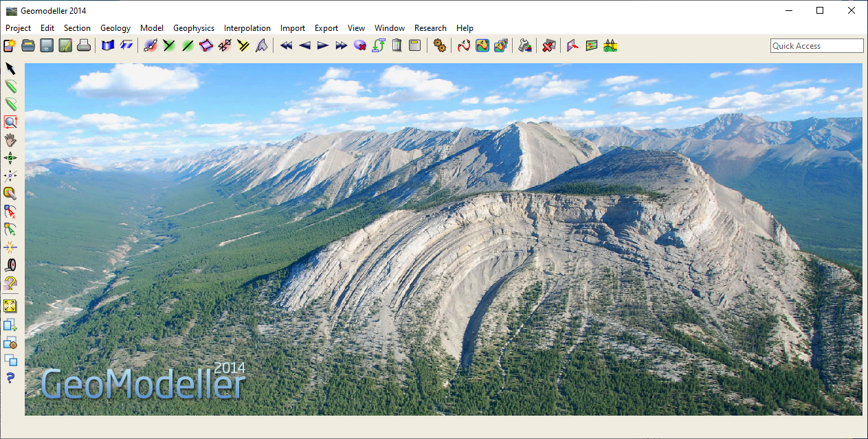Click the red arc with X sidebar tool
The width and height of the screenshot is (868, 439).
pos(11,212)
